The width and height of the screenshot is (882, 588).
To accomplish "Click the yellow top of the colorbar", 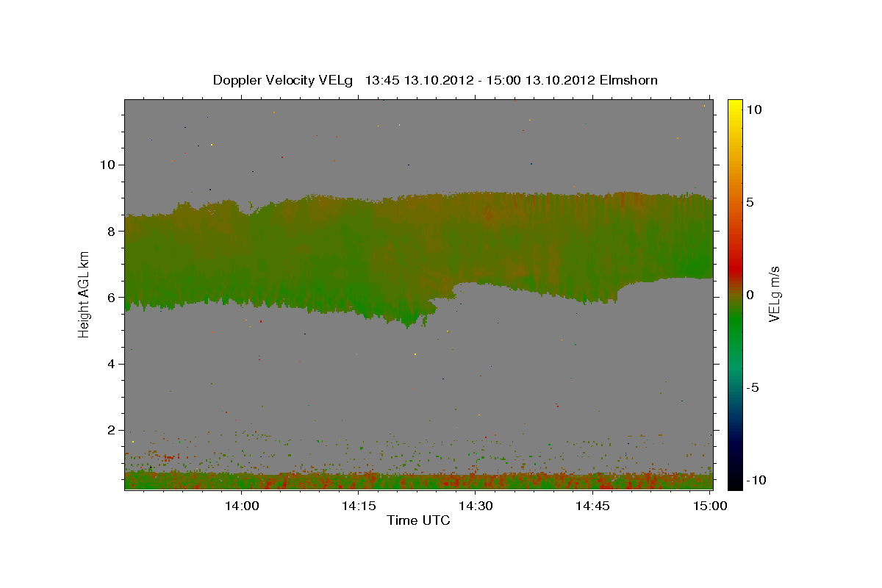I will 734,107.
